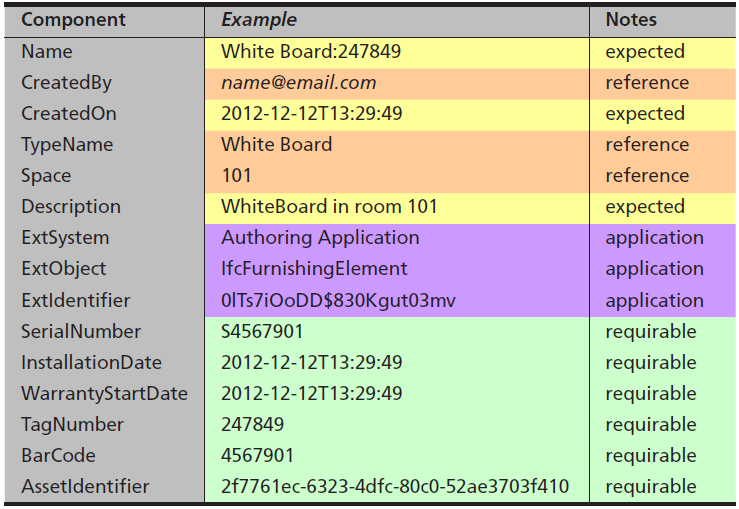The image size is (739, 509).
Task: Click the Example column header
Action: (x=259, y=20)
